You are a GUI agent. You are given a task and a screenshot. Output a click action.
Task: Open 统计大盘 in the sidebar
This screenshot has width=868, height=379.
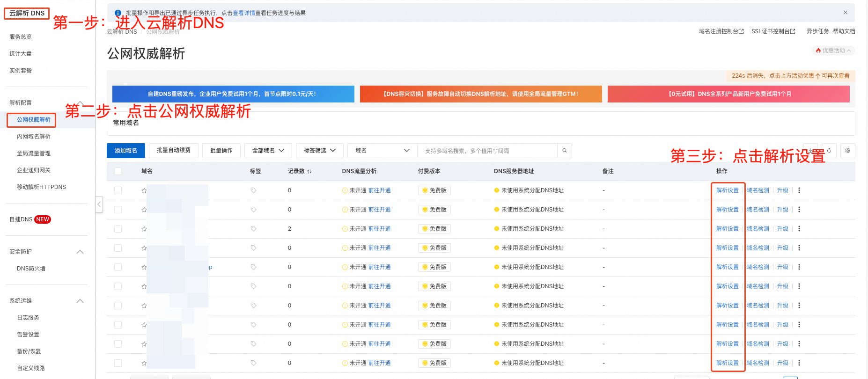tap(21, 54)
